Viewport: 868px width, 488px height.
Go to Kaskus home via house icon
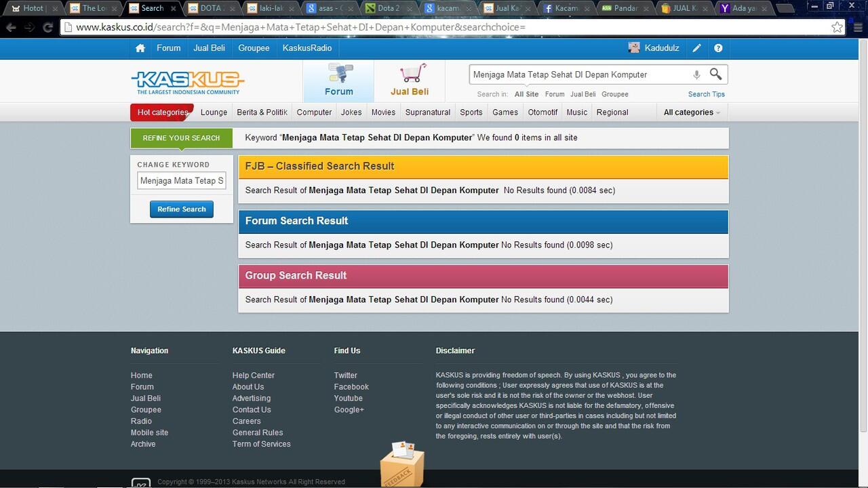[x=140, y=48]
